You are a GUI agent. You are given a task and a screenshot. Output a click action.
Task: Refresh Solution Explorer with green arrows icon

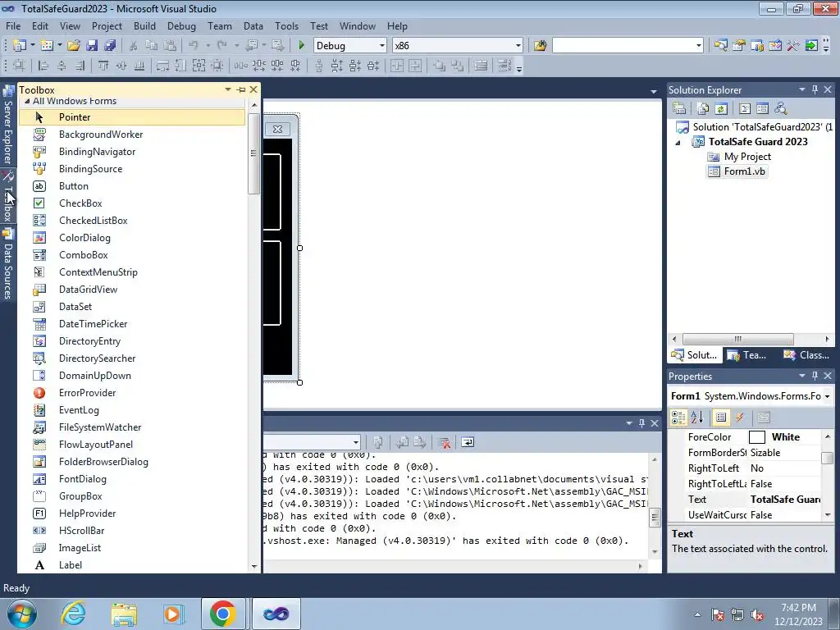(721, 108)
